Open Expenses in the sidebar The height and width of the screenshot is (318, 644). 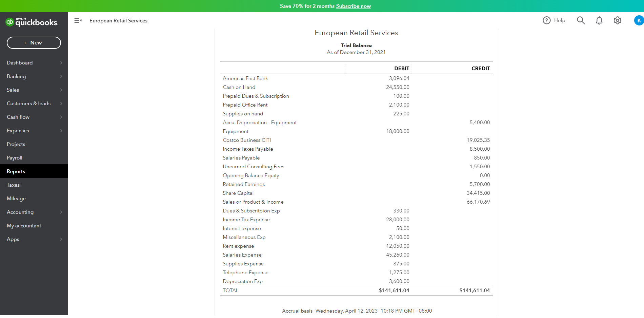(x=18, y=131)
